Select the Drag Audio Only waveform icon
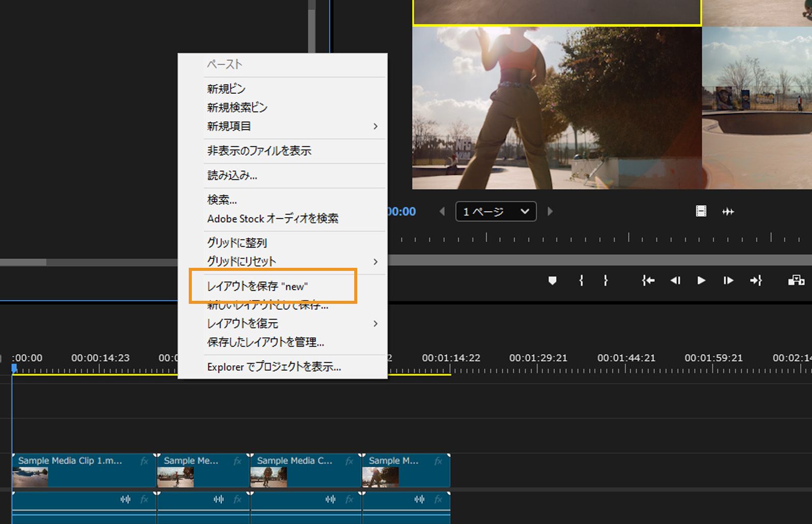Screen dimensions: 812x524 click(728, 212)
